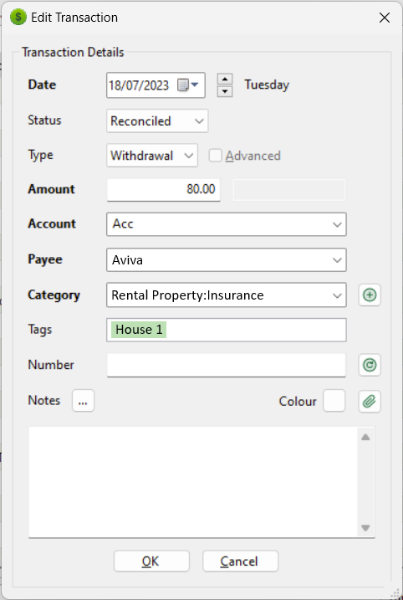Click the Cancel button

click(240, 561)
